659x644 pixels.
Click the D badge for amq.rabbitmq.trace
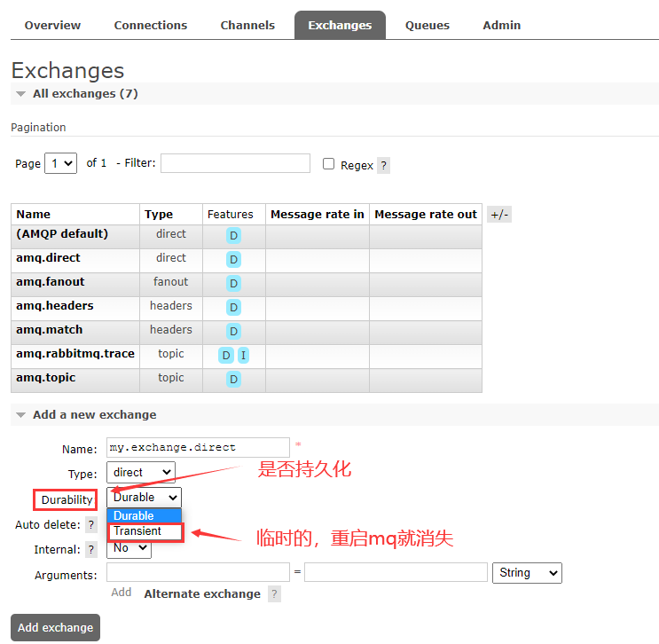click(226, 356)
